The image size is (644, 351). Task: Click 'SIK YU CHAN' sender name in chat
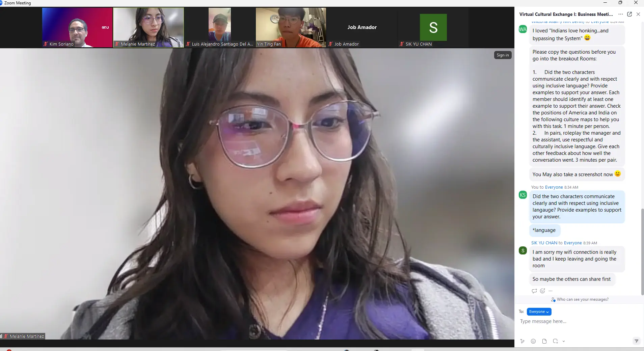[x=544, y=243]
